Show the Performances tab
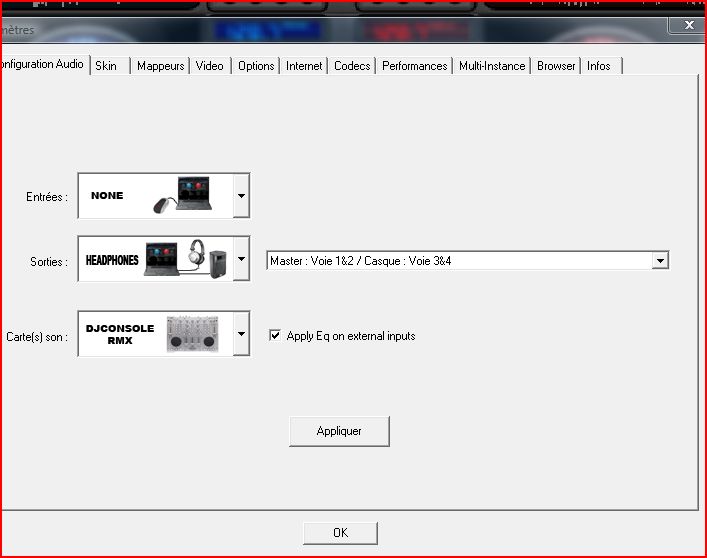Screen dimensions: 707x558 (x=414, y=66)
